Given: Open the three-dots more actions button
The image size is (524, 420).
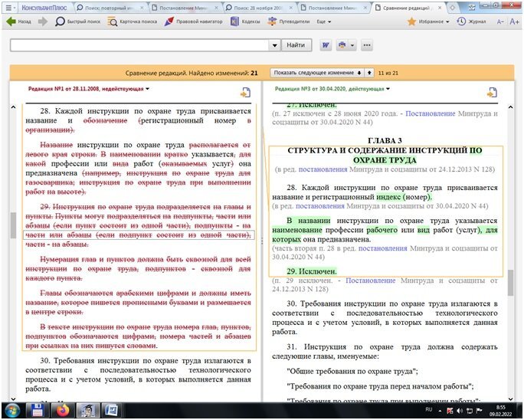Looking at the screenshot, I should [367, 45].
